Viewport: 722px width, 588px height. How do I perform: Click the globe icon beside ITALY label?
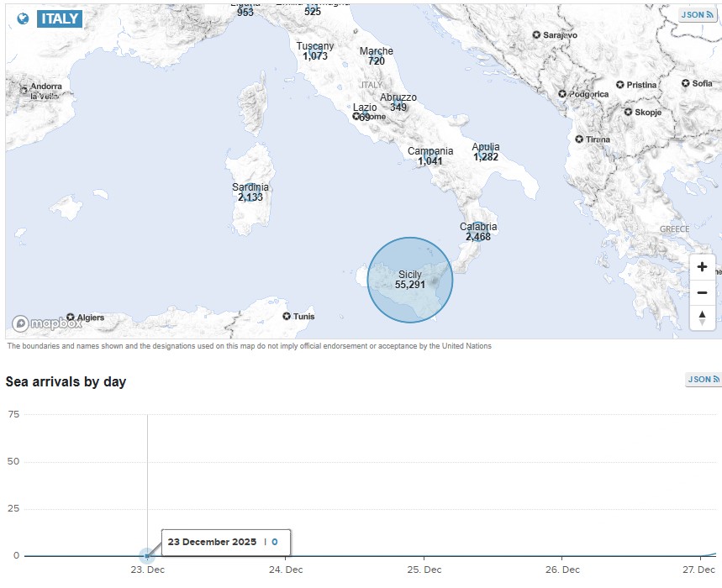(x=23, y=18)
